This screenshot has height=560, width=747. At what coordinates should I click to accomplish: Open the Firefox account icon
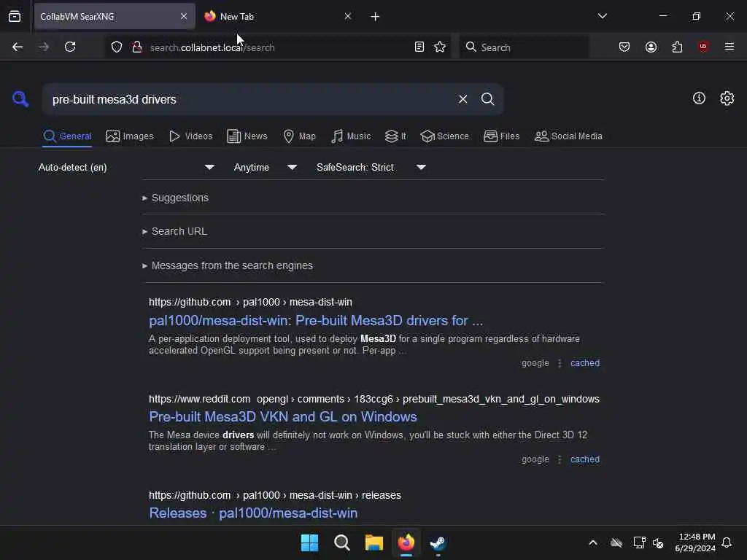tap(651, 47)
